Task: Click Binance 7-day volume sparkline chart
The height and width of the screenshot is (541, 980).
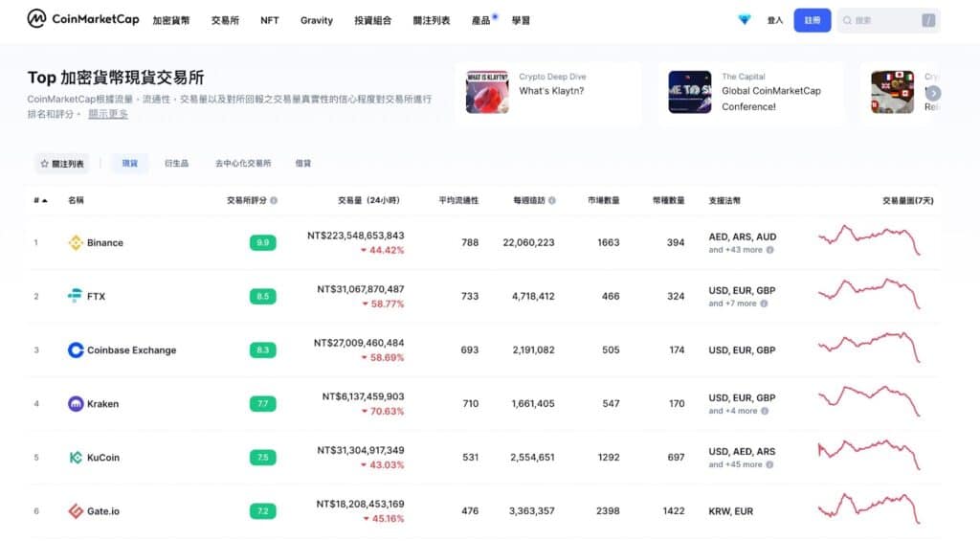Action: 869,240
